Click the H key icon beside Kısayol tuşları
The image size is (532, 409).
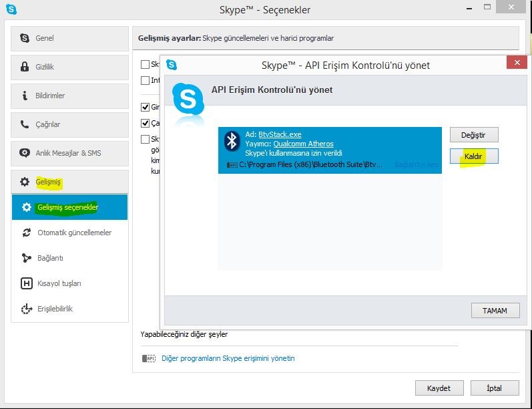pyautogui.click(x=27, y=283)
